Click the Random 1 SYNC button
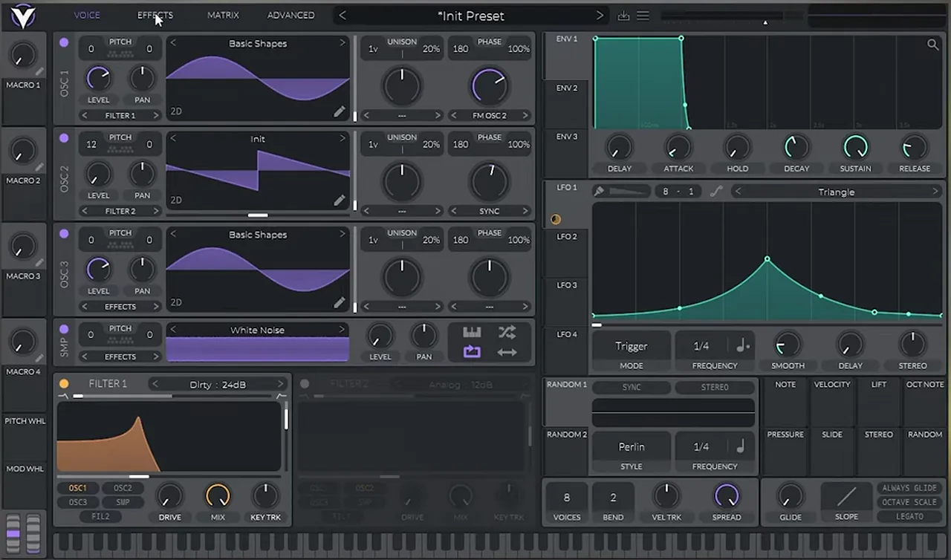Screen dimensions: 951x560 (632, 387)
